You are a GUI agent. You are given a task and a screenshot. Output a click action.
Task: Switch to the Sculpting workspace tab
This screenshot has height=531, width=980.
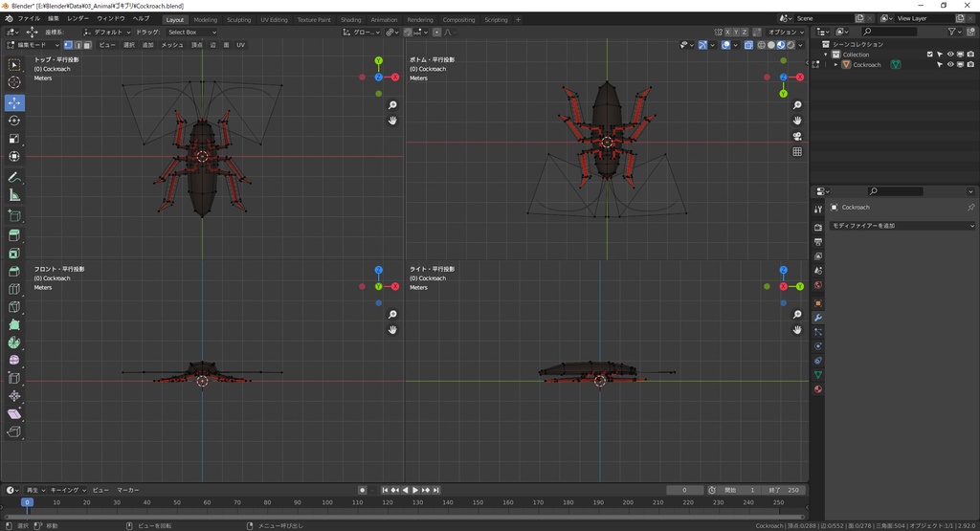tap(238, 19)
